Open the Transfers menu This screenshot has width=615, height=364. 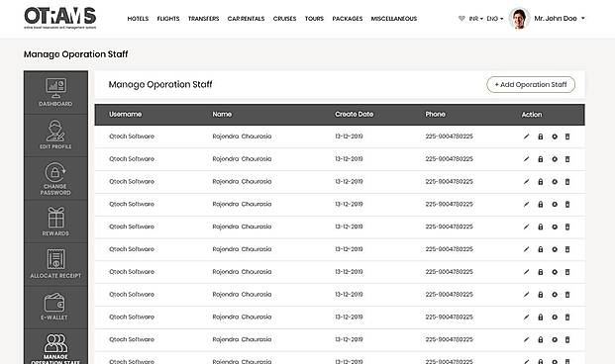pos(204,19)
